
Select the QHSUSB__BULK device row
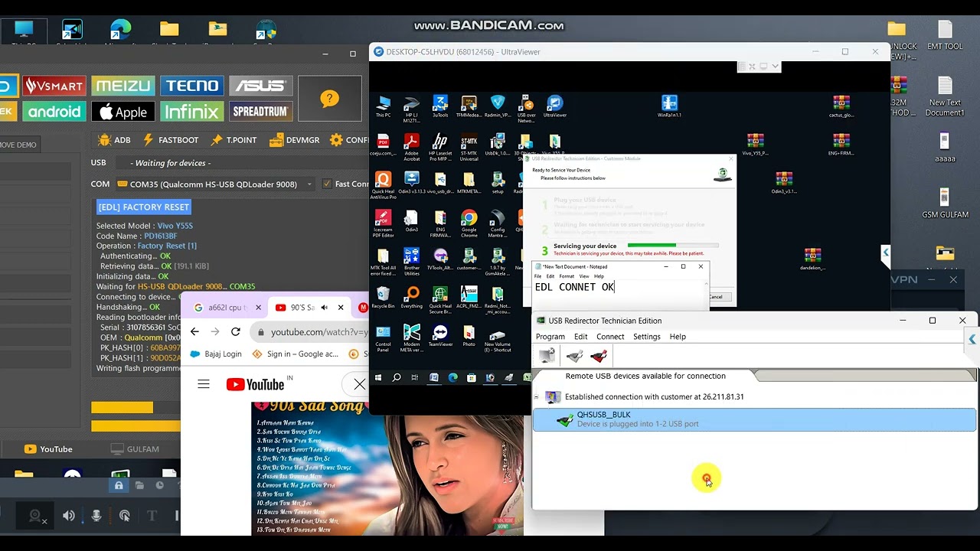pos(754,419)
